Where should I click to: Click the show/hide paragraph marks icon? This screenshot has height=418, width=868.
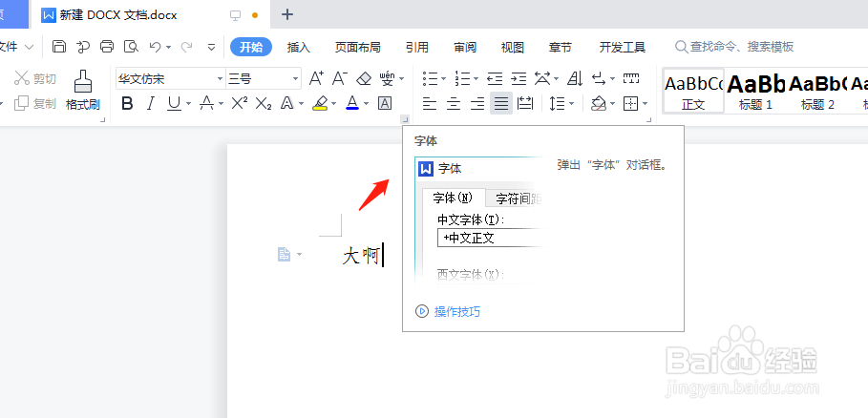(x=599, y=78)
